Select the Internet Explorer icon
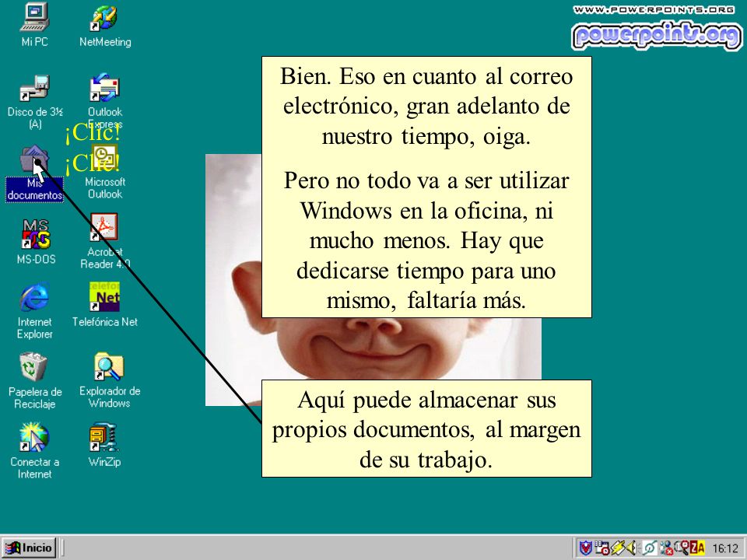The height and width of the screenshot is (560, 747). pyautogui.click(x=34, y=297)
